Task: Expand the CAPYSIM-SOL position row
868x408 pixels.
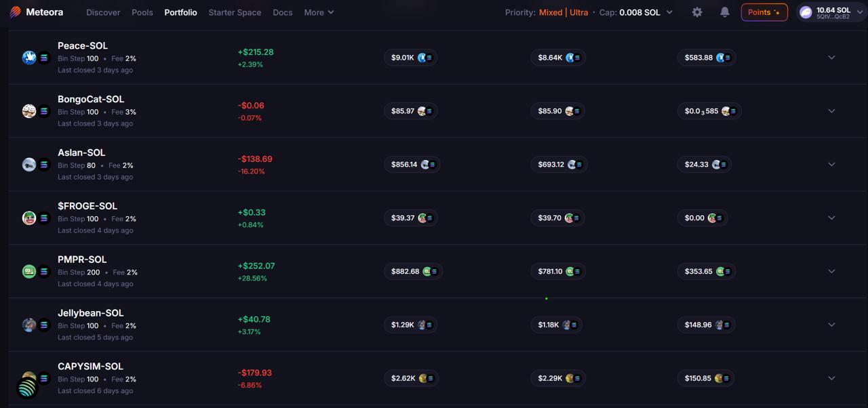Action: click(831, 378)
